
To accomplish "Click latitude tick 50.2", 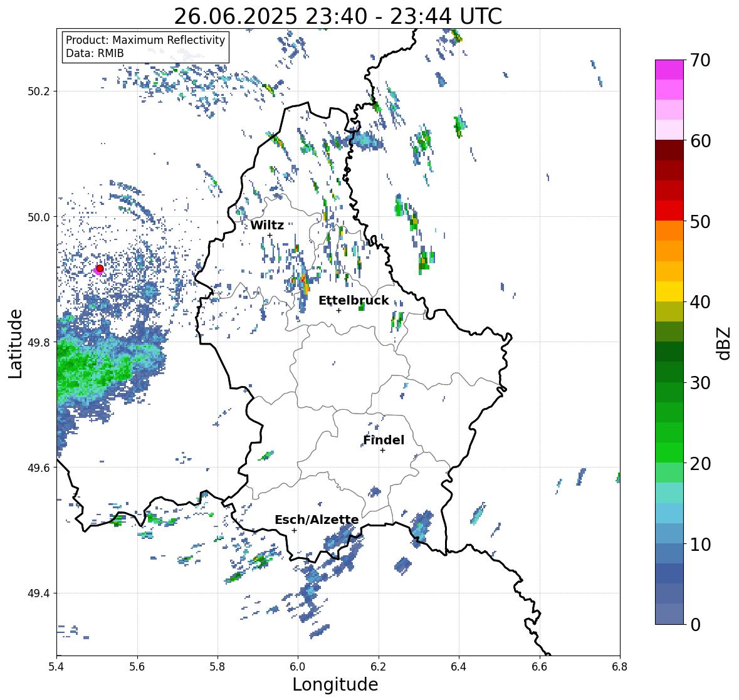I will pyautogui.click(x=39, y=91).
